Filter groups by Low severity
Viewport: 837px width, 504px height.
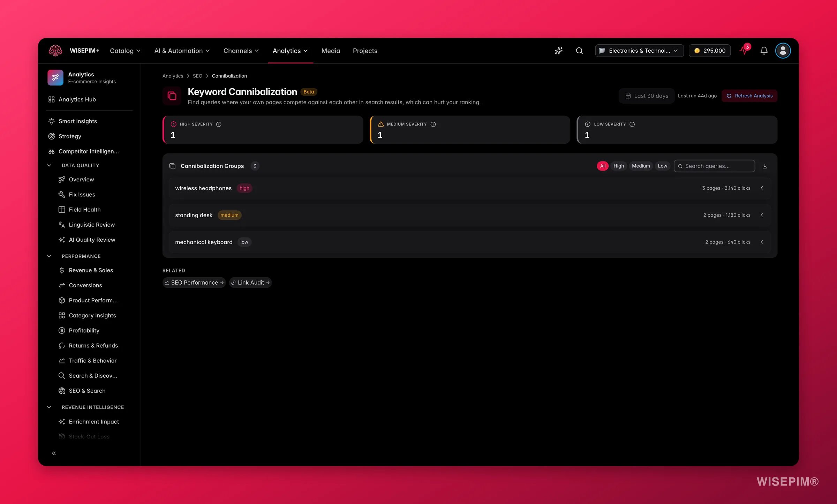coord(662,166)
